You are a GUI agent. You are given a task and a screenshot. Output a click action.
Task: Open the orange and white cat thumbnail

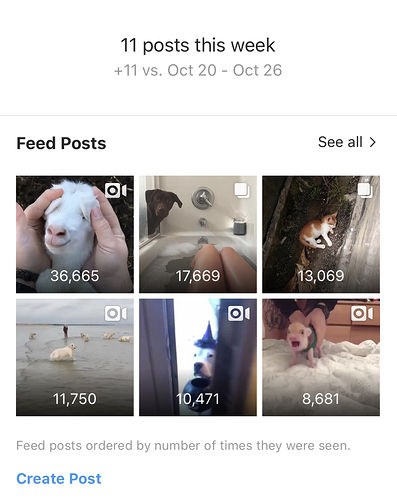pyautogui.click(x=321, y=234)
